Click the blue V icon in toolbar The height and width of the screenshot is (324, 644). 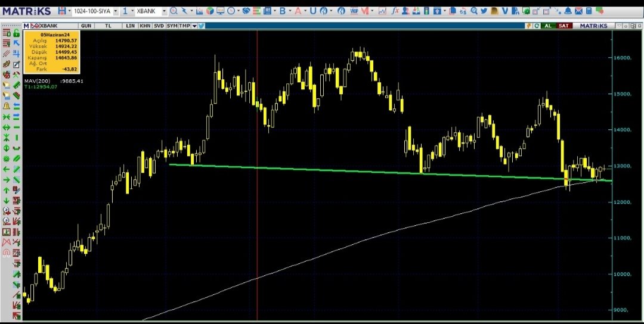coord(505,11)
